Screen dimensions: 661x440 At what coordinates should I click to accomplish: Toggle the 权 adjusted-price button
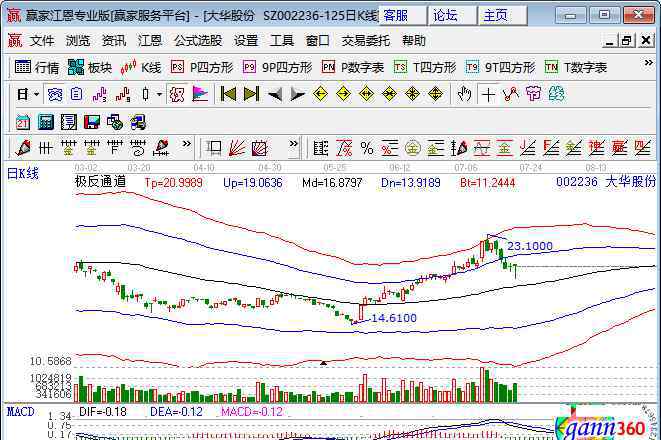tap(177, 94)
